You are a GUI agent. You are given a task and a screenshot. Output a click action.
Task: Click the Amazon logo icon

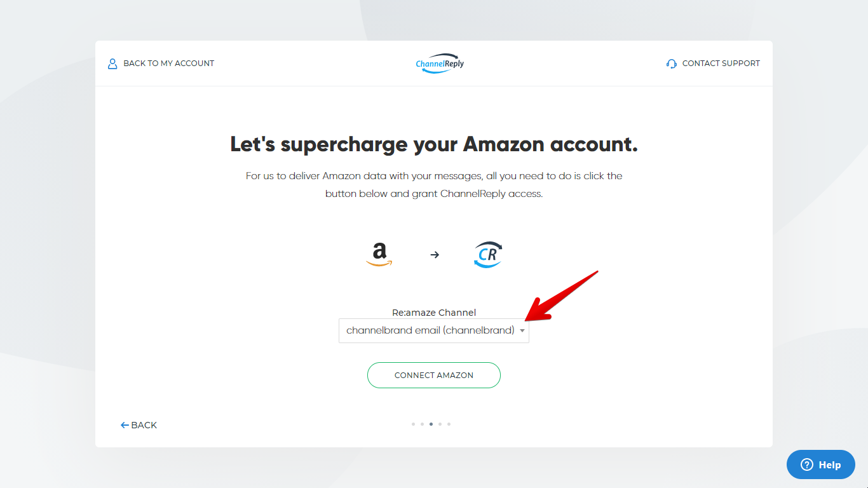click(x=379, y=255)
